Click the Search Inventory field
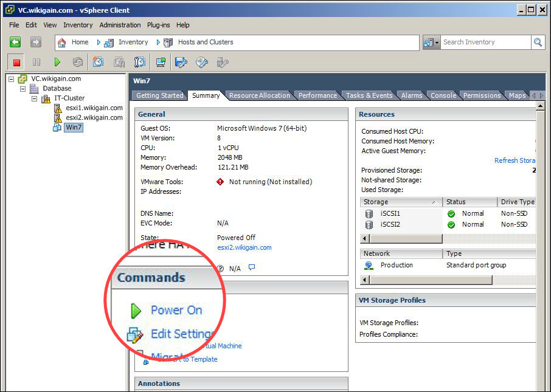The width and height of the screenshot is (551, 392). tap(486, 43)
